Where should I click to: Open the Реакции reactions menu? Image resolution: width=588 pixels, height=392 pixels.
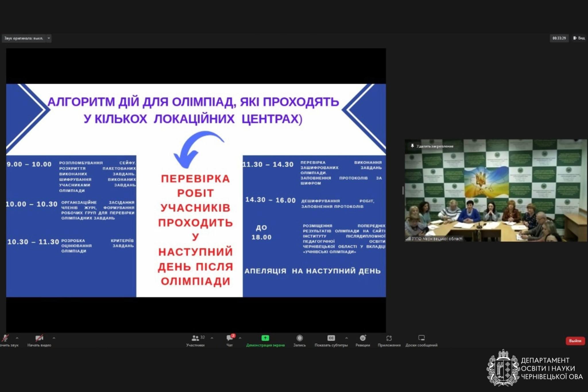[x=363, y=338]
